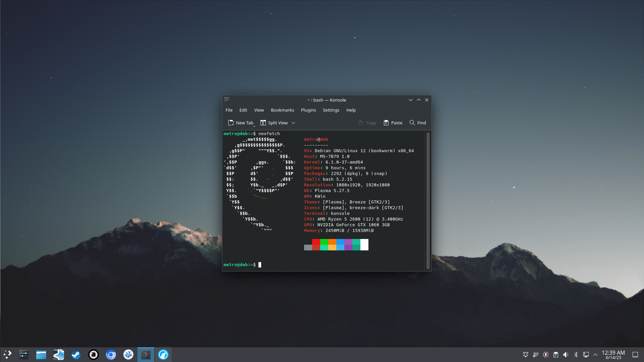Open the Plugins menu
The height and width of the screenshot is (362, 644).
(x=308, y=110)
